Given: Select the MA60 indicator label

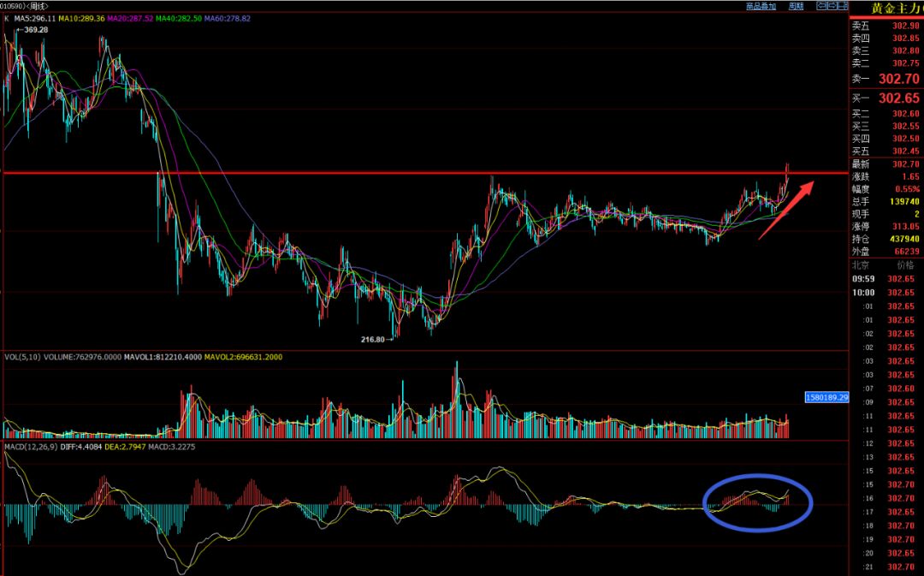Looking at the screenshot, I should pyautogui.click(x=228, y=18).
